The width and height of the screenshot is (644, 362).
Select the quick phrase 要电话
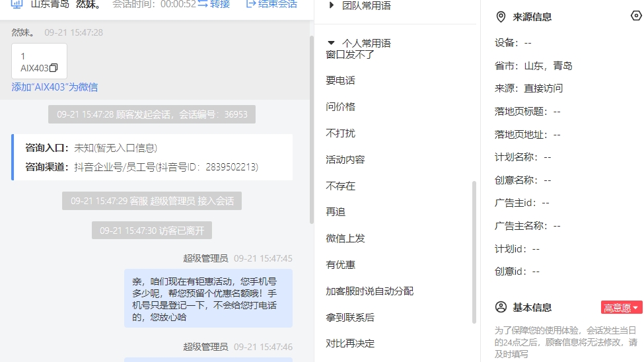(340, 81)
